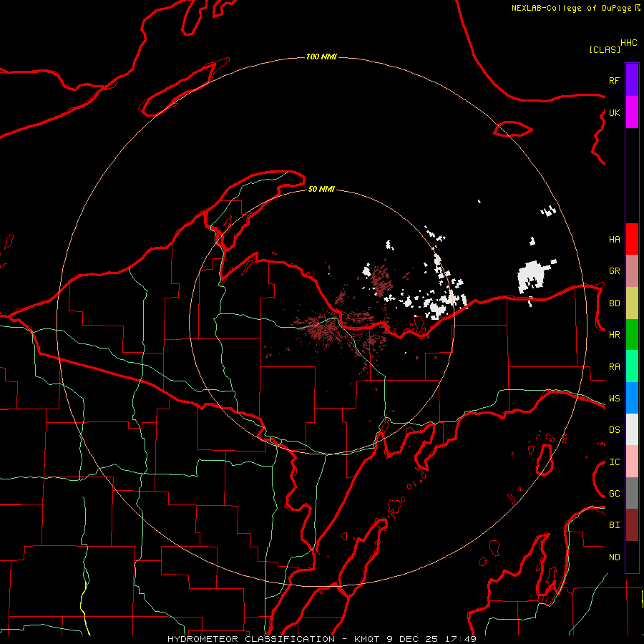Image resolution: width=644 pixels, height=644 pixels.
Task: Click the BI legend label
Action: click(x=615, y=525)
